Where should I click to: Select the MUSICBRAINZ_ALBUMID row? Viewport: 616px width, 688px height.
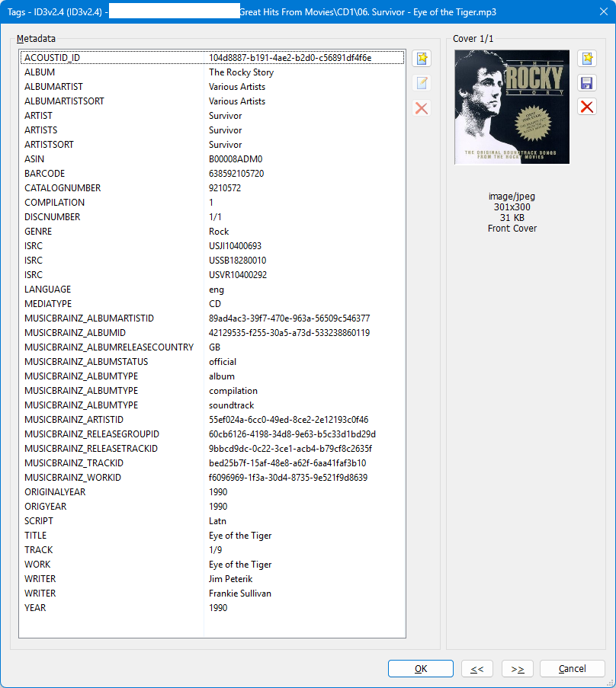point(212,333)
